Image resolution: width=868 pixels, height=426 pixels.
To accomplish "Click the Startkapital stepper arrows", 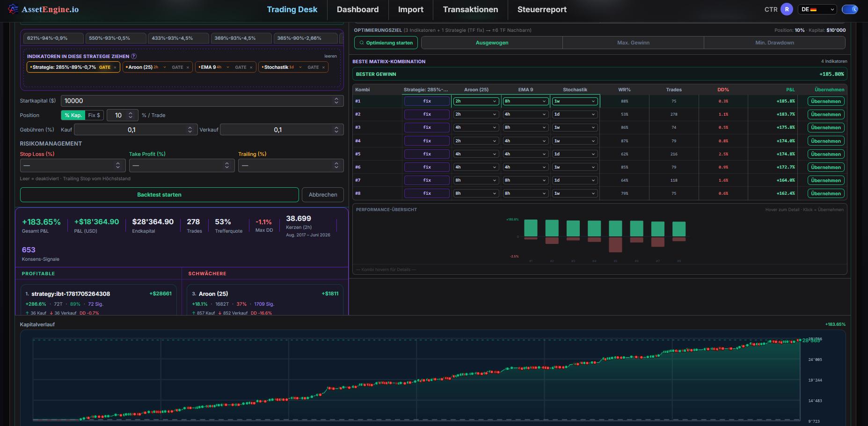I will click(336, 101).
